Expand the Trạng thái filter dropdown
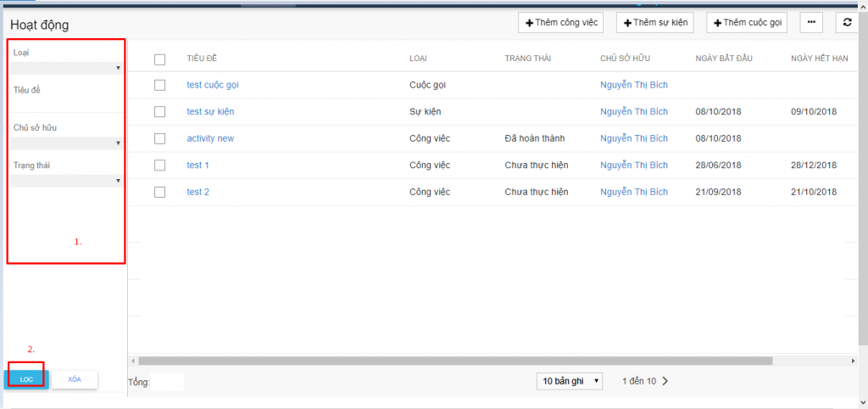The image size is (868, 409). point(66,180)
